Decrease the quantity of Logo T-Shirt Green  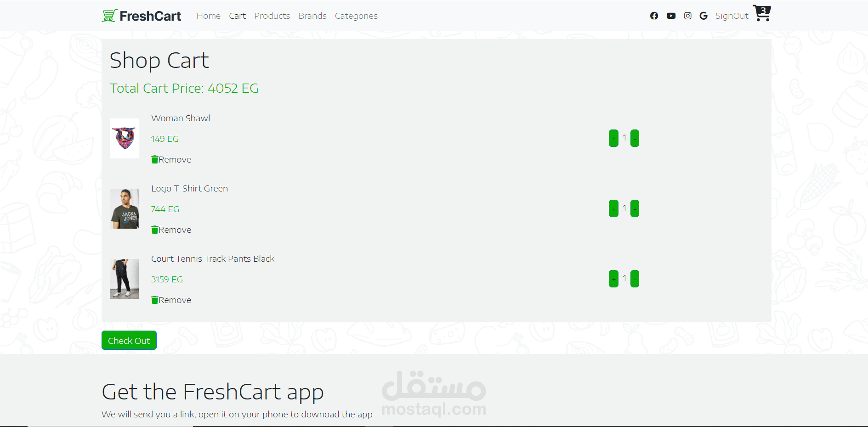point(635,208)
